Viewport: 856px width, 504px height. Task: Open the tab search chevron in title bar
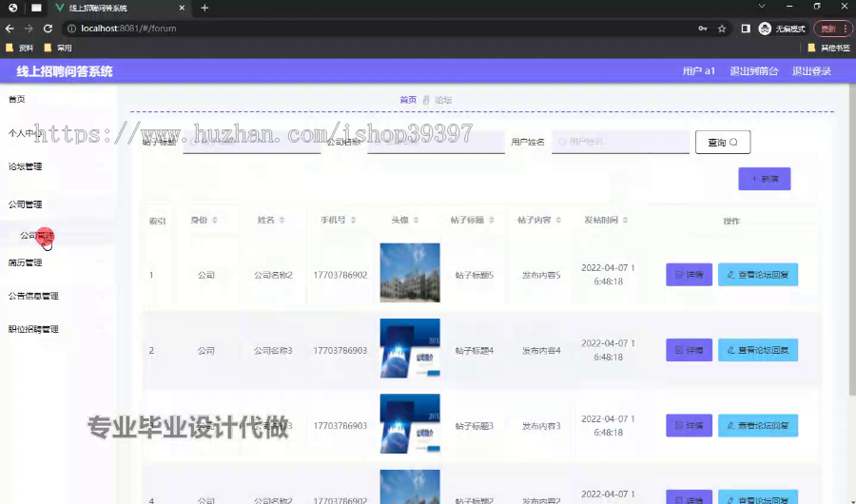point(762,7)
